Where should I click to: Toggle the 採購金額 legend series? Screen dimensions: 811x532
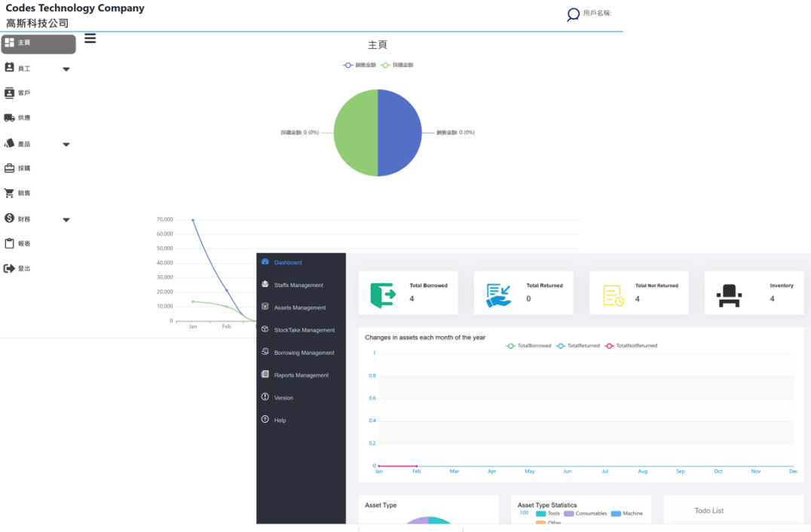tap(396, 66)
